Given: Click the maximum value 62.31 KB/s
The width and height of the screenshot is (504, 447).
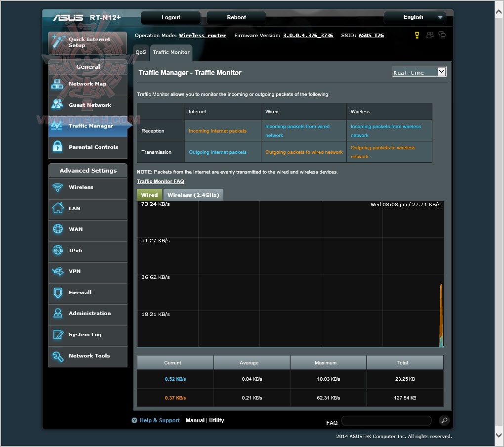Looking at the screenshot, I should pyautogui.click(x=329, y=398).
